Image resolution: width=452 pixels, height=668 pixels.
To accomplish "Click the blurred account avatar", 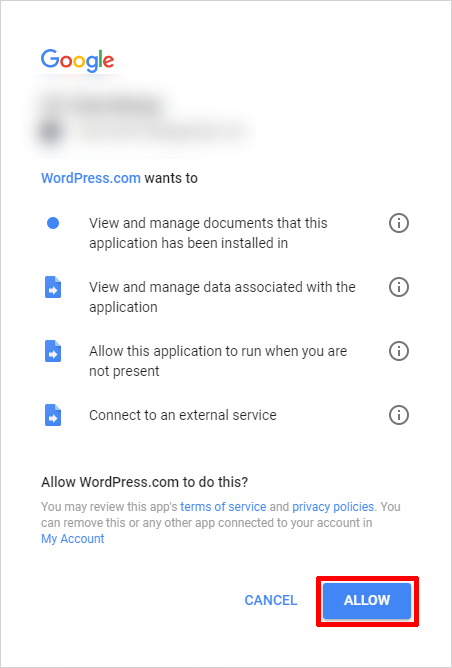I will pyautogui.click(x=50, y=132).
